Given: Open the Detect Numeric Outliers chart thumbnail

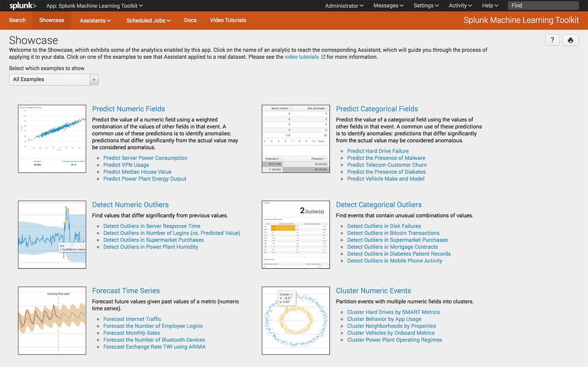Looking at the screenshot, I should 52,235.
